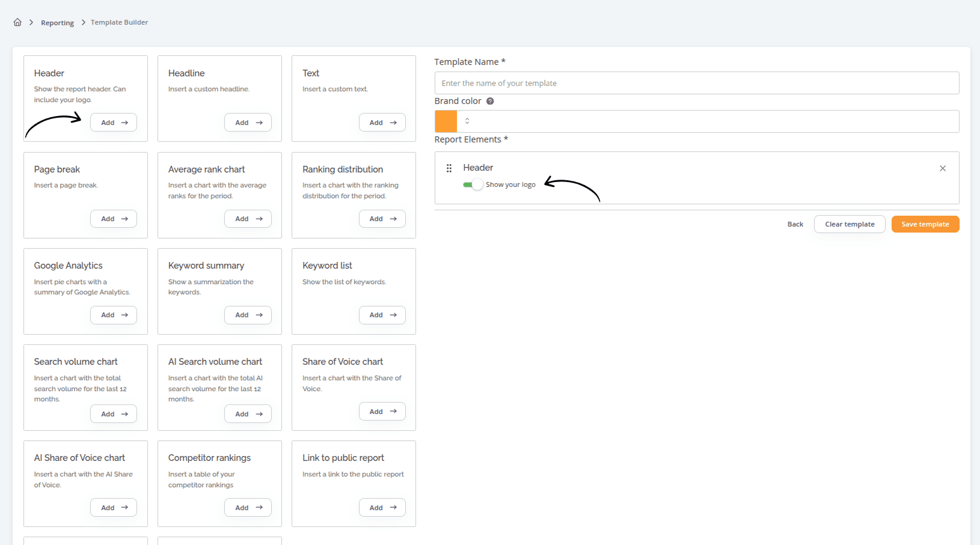Click the Share of Voice chart title
980x545 pixels.
(x=343, y=362)
